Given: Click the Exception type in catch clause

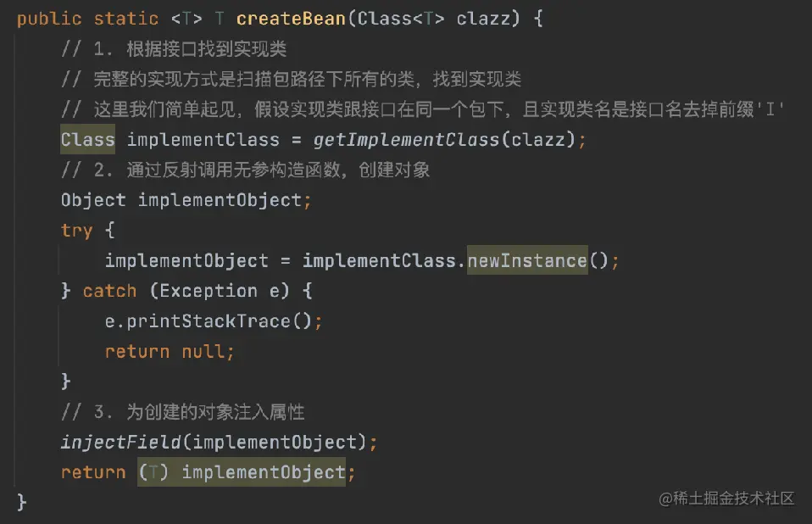Looking at the screenshot, I should pos(209,291).
